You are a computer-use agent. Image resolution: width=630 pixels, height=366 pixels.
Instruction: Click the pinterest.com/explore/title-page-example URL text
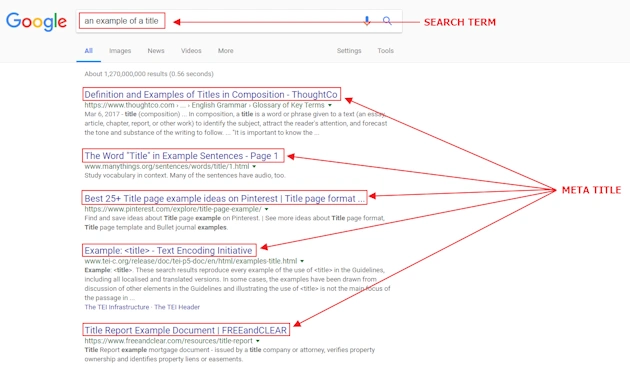(173, 209)
